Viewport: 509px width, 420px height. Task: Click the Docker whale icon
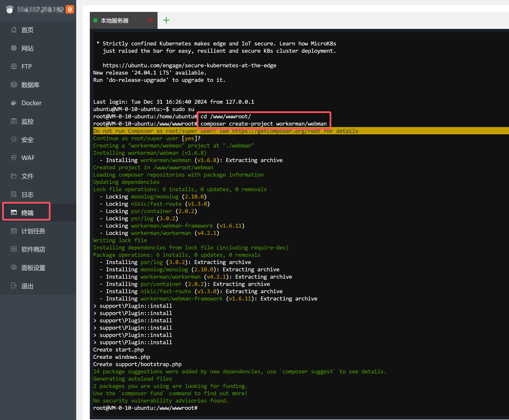[14, 103]
